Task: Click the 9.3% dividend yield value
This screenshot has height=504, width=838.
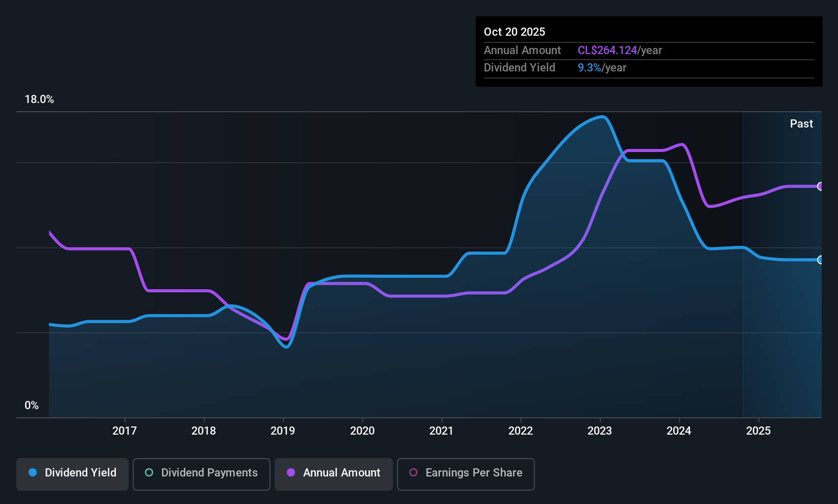Action: point(589,67)
